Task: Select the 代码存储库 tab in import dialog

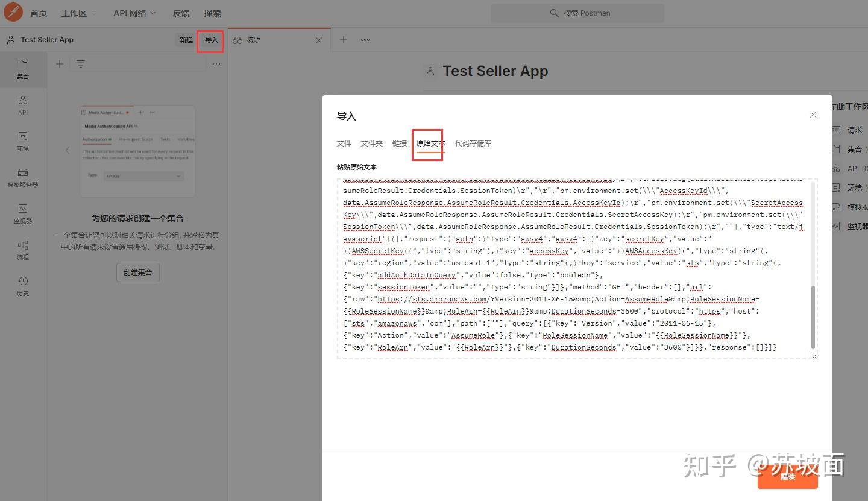Action: click(473, 143)
